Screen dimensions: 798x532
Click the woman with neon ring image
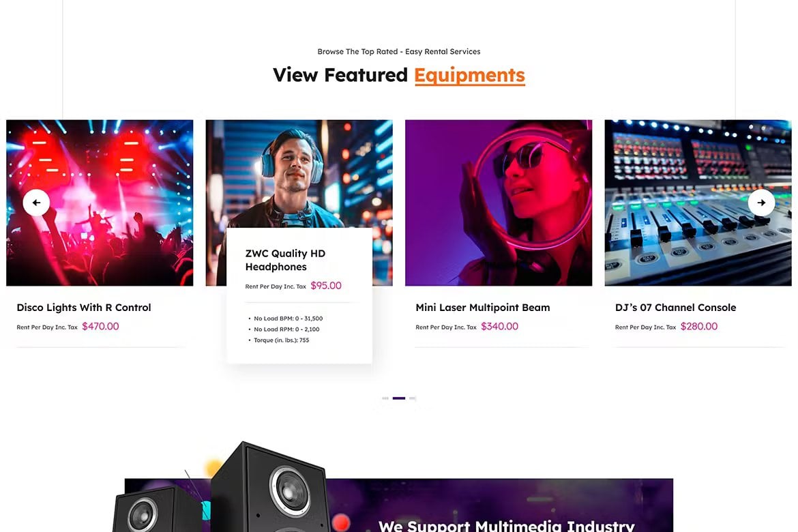499,203
